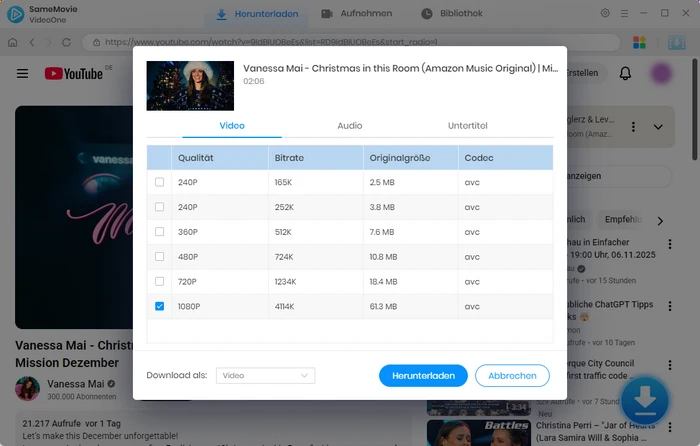Open the YouTube hamburger menu
700x446 pixels.
(22, 74)
